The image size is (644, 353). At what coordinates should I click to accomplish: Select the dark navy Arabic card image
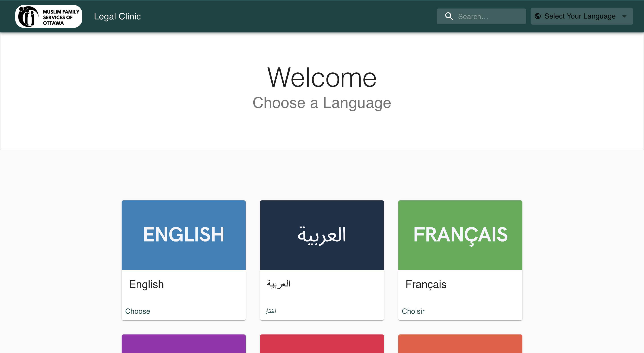click(x=322, y=235)
